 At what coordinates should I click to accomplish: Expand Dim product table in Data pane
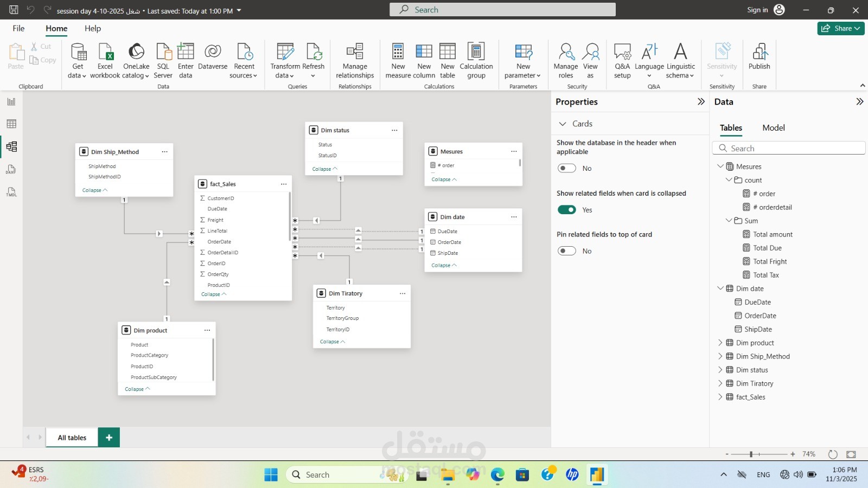pyautogui.click(x=720, y=343)
